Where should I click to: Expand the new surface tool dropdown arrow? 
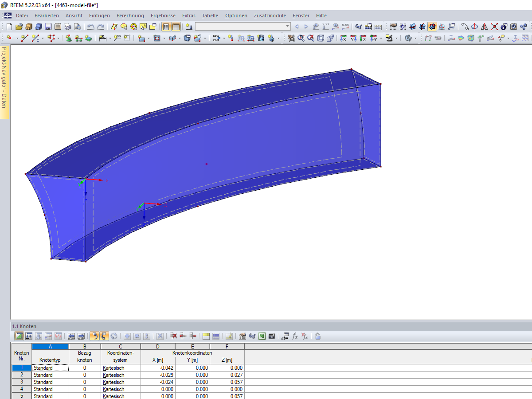click(149, 38)
